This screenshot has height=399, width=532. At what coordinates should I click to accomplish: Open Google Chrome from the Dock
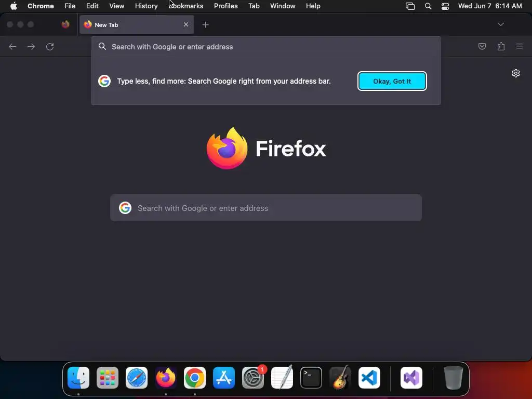(x=195, y=378)
